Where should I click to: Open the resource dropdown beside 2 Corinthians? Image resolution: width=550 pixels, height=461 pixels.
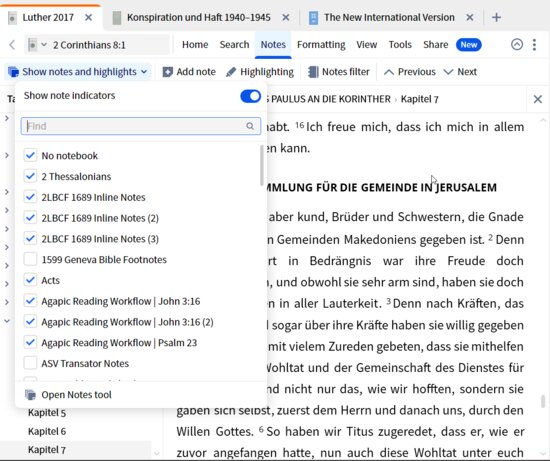click(x=44, y=45)
